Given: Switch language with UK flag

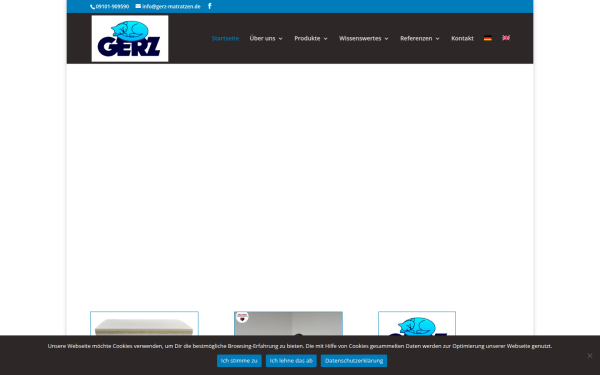Looking at the screenshot, I should click(x=506, y=38).
